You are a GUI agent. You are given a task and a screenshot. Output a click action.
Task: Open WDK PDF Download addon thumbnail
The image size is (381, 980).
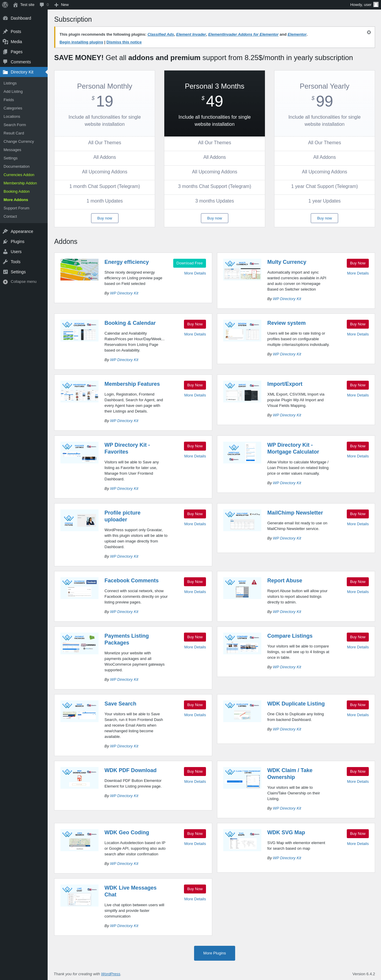[79, 778]
